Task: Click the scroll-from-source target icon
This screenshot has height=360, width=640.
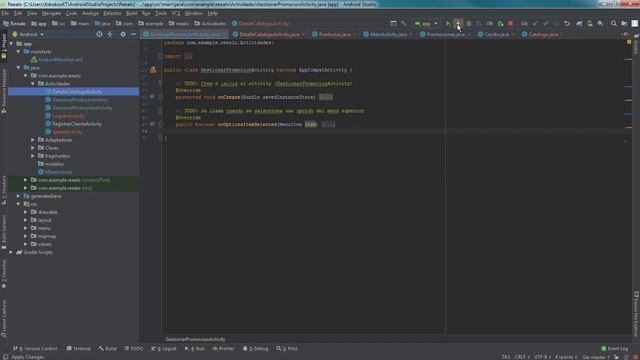Action: point(99,34)
